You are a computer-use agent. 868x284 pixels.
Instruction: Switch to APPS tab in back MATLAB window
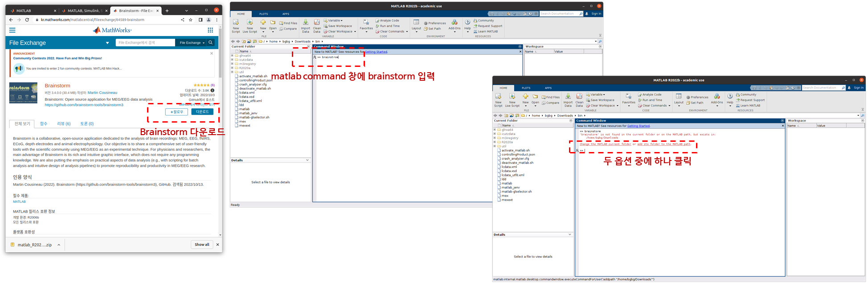point(286,14)
